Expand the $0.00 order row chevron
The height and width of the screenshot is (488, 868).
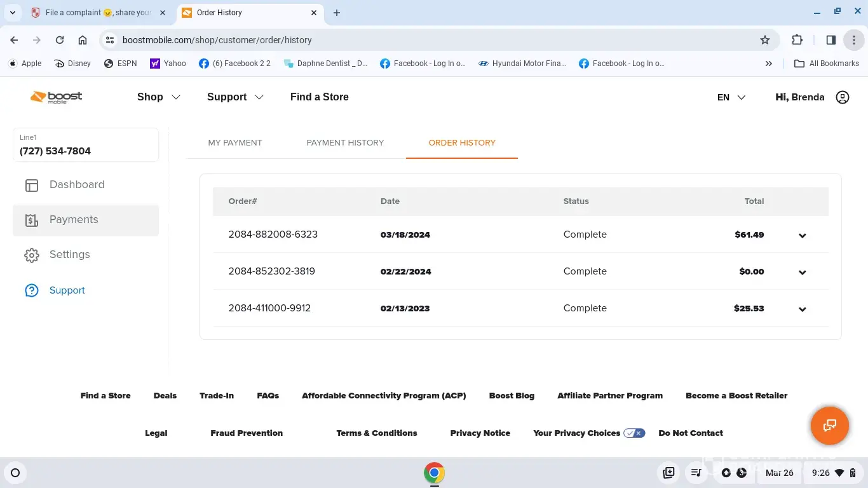point(802,272)
